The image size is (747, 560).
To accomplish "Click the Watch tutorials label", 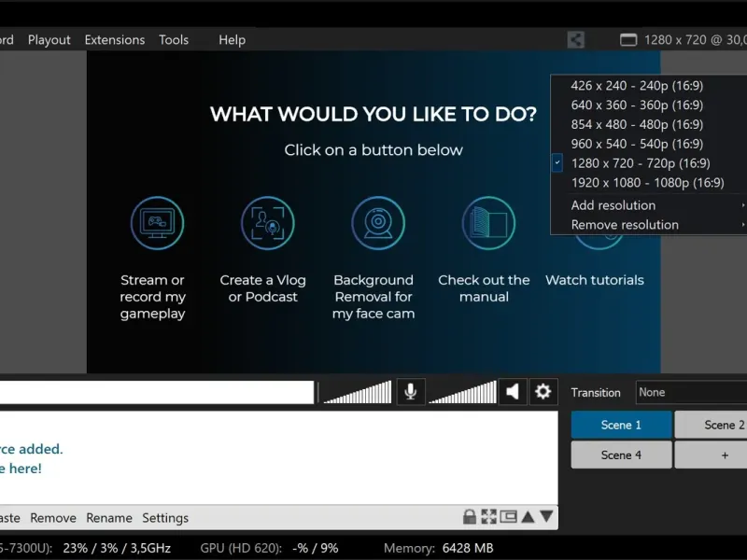I will point(595,280).
